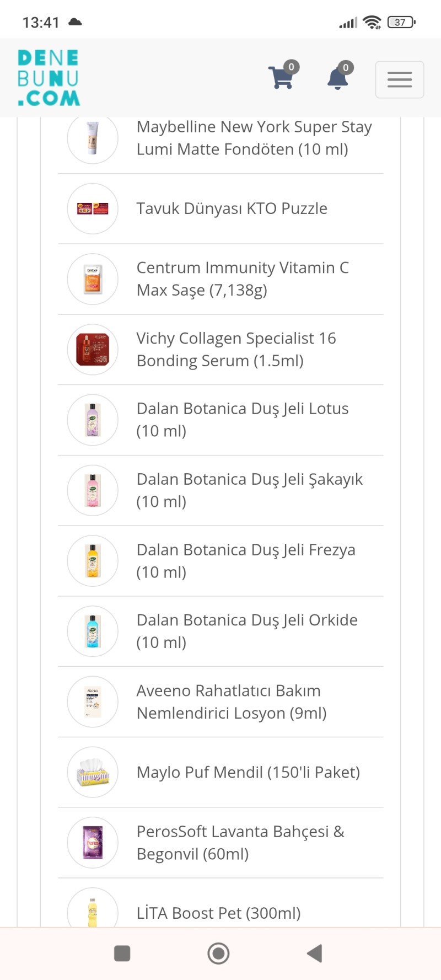Tap the DeneBunu.com logo
The width and height of the screenshot is (441, 980).
(49, 78)
